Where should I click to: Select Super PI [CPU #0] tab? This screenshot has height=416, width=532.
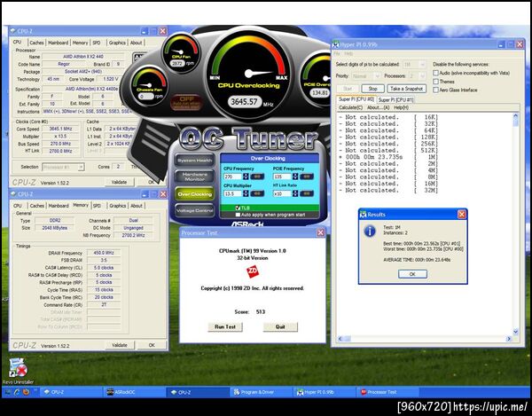(356, 99)
